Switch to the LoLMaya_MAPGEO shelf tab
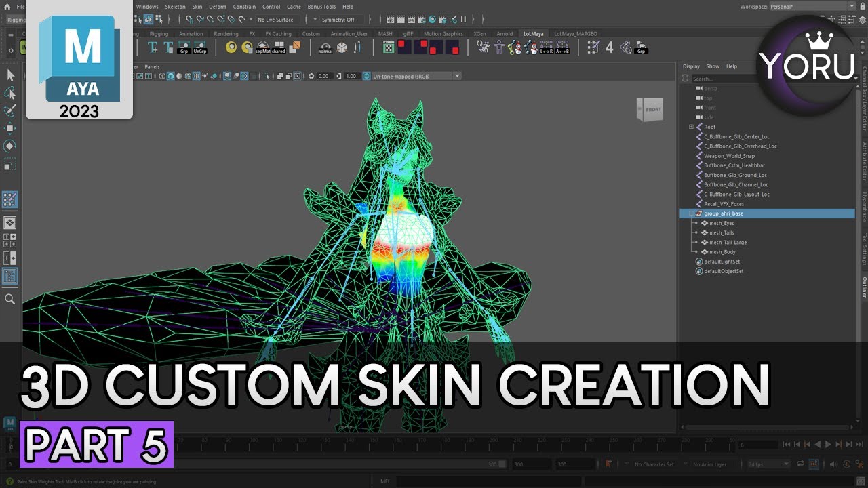The width and height of the screenshot is (868, 488). pyautogui.click(x=576, y=33)
